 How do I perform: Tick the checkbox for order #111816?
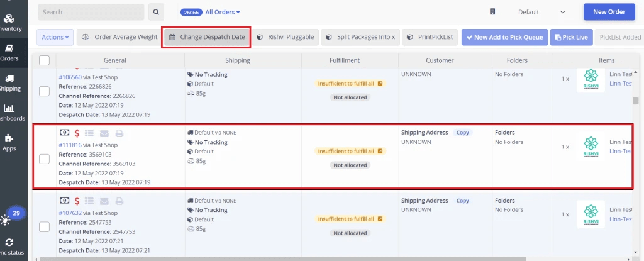tap(45, 159)
